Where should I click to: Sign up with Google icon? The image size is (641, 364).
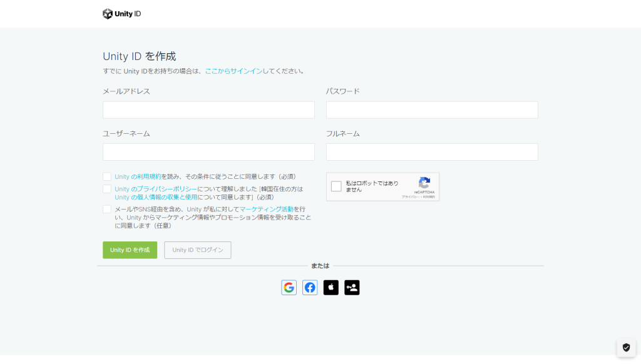click(289, 288)
